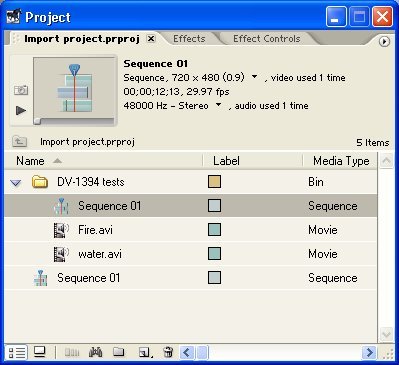Switch to Icon view
The width and height of the screenshot is (399, 365).
point(40,352)
